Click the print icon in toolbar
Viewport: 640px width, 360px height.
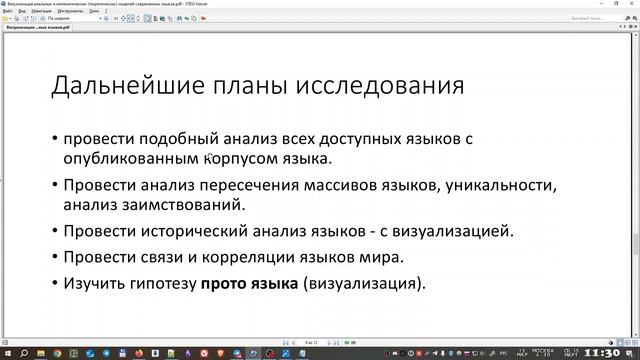(17, 18)
